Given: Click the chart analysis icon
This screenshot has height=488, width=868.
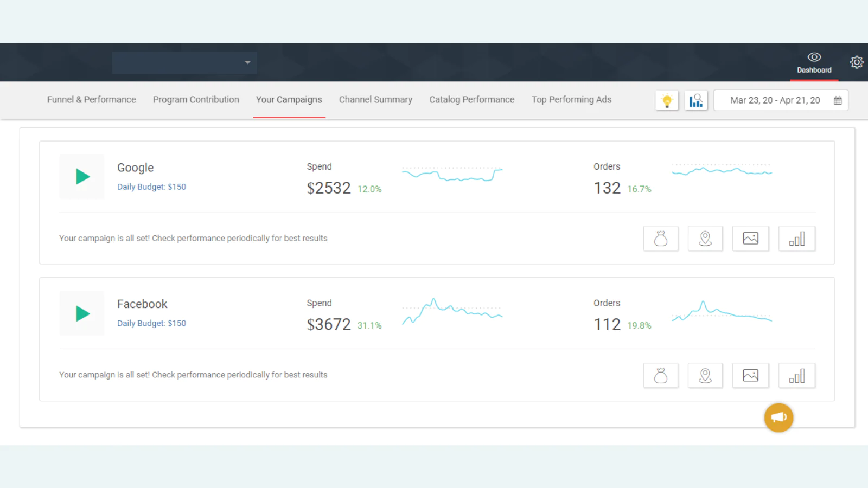Looking at the screenshot, I should click(695, 100).
